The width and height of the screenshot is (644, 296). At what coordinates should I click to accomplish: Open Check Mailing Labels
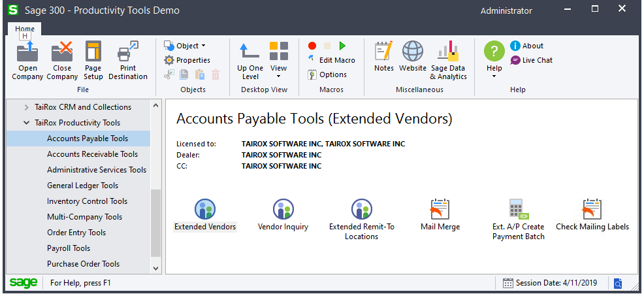tap(592, 215)
